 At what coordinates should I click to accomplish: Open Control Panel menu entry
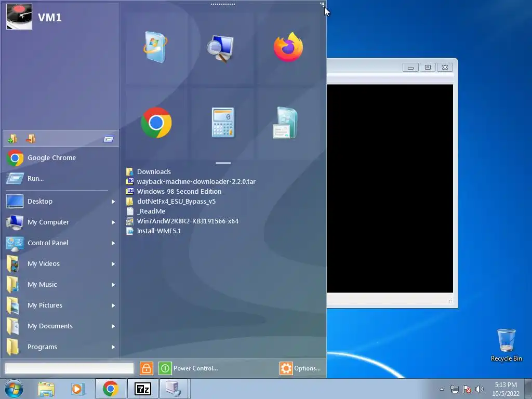coord(61,243)
